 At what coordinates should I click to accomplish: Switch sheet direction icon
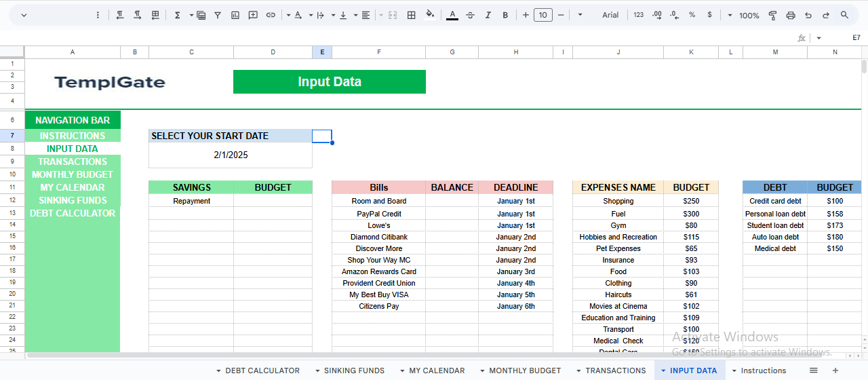(155, 15)
